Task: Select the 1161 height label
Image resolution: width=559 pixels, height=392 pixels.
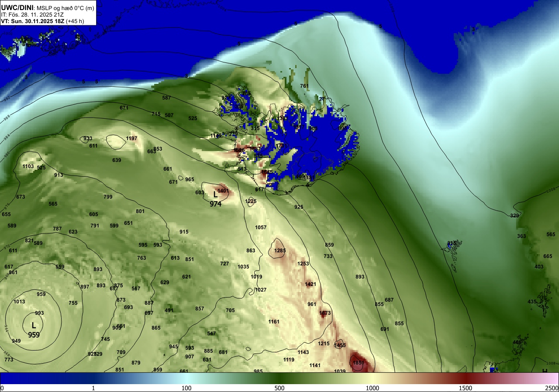Action: pyautogui.click(x=274, y=322)
